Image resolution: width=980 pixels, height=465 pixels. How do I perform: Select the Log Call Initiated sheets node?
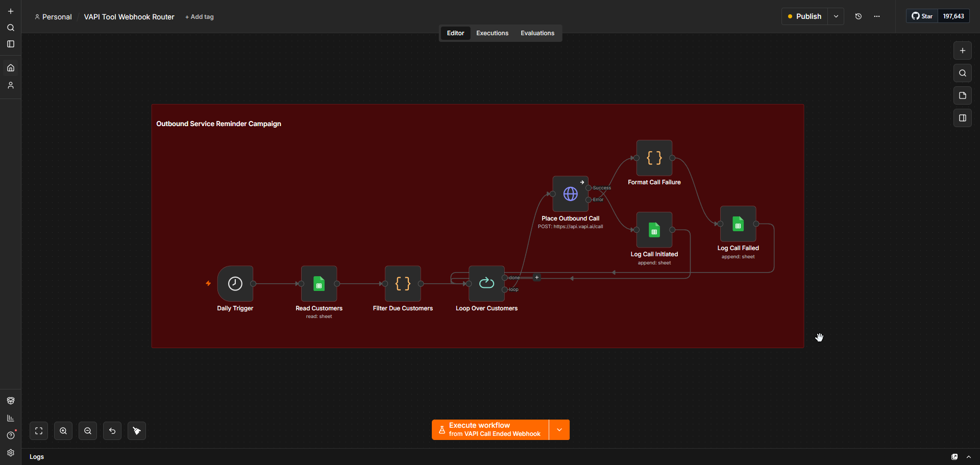click(x=654, y=230)
